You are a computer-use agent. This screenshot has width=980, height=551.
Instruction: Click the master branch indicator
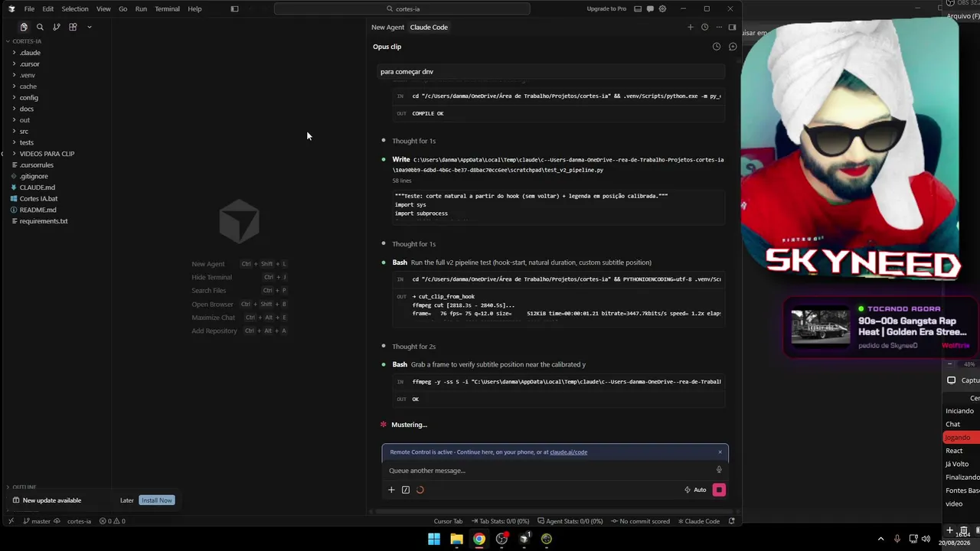coord(37,521)
